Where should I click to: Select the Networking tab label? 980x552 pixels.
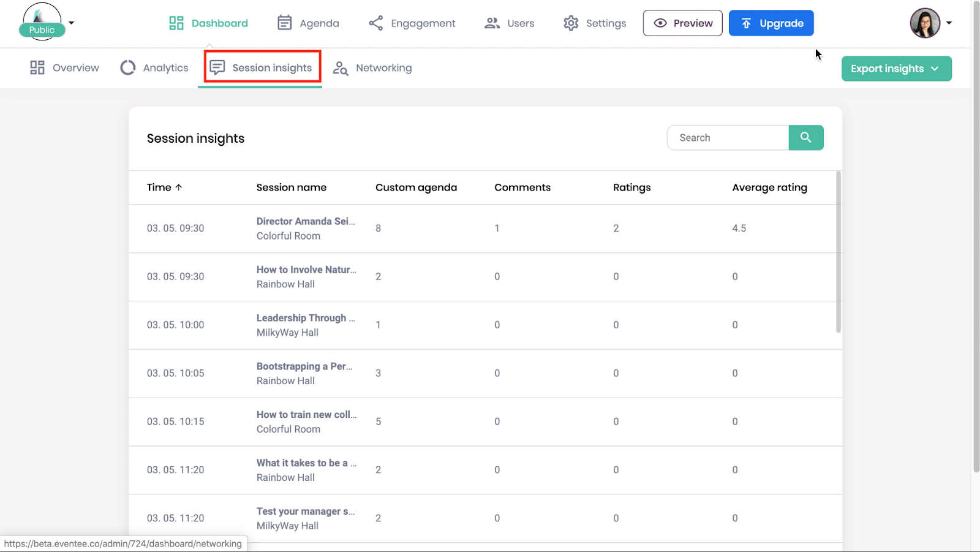(x=383, y=68)
